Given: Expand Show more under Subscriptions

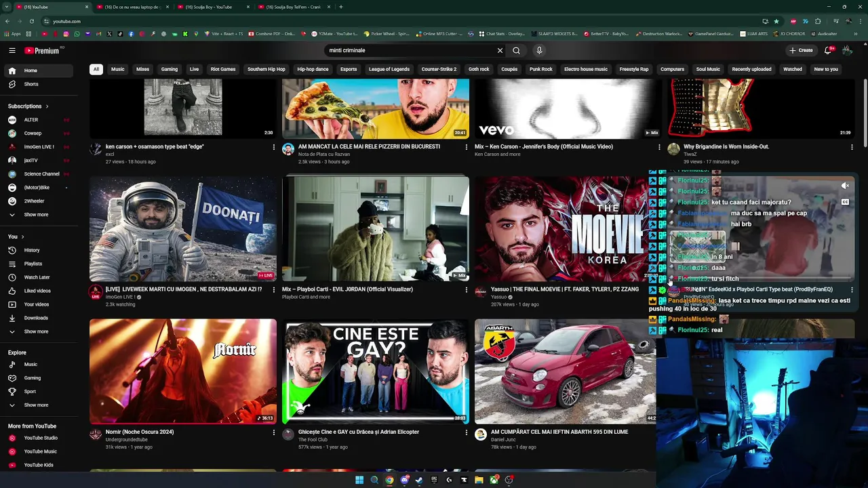Looking at the screenshot, I should click(x=39, y=215).
